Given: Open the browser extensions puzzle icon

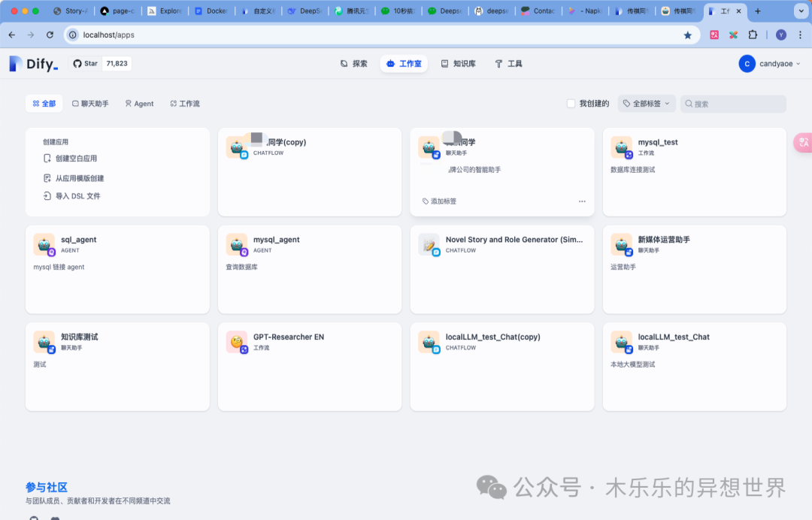Looking at the screenshot, I should [x=753, y=35].
